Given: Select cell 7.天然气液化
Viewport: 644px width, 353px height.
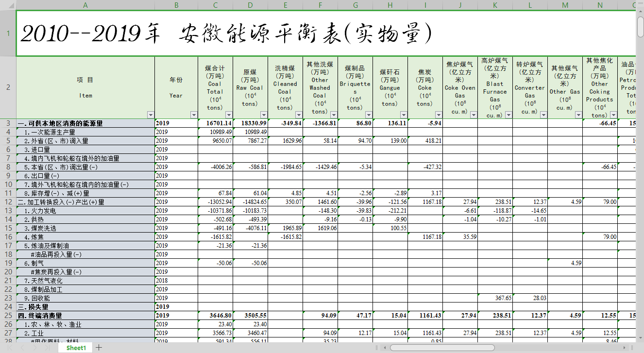Looking at the screenshot, I should pos(85,281).
